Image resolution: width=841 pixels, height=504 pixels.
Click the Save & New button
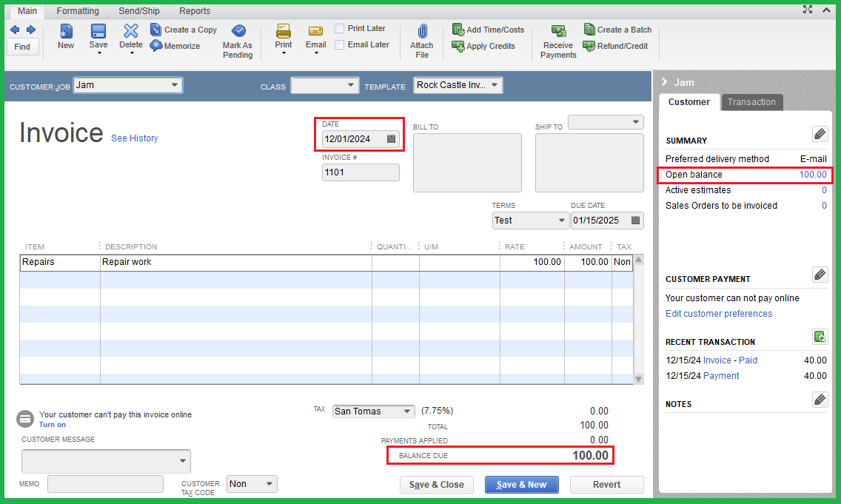[521, 484]
